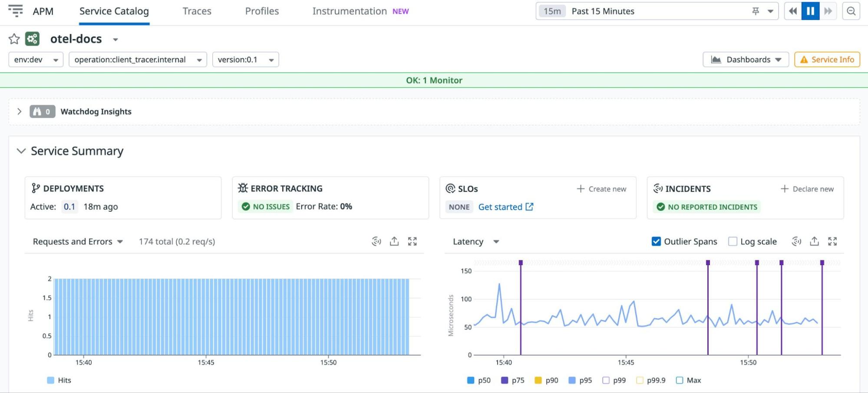
Task: Open the Dashboards dropdown
Action: (x=746, y=60)
